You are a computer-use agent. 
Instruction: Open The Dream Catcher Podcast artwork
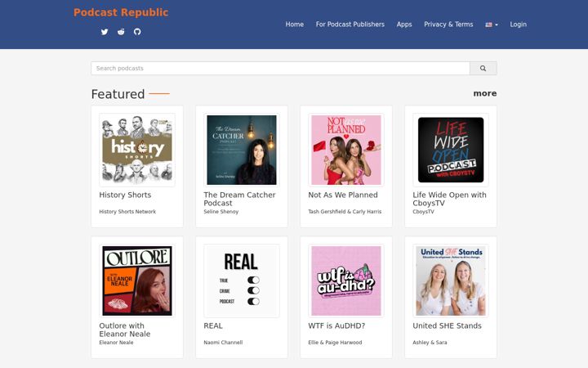point(242,150)
